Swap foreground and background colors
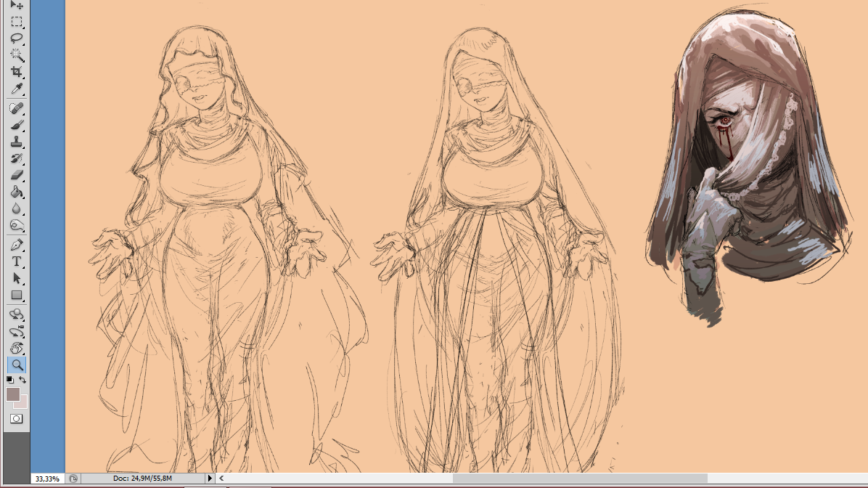 pos(22,379)
